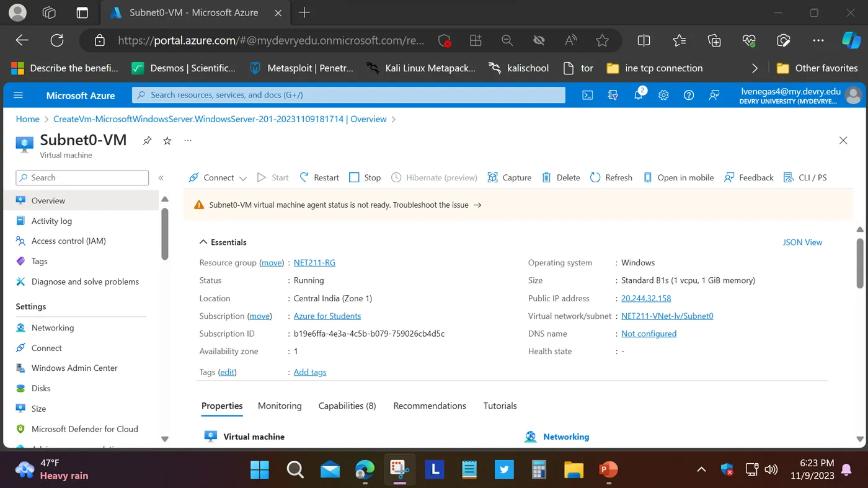Open Edge split screen icon

coord(644,40)
